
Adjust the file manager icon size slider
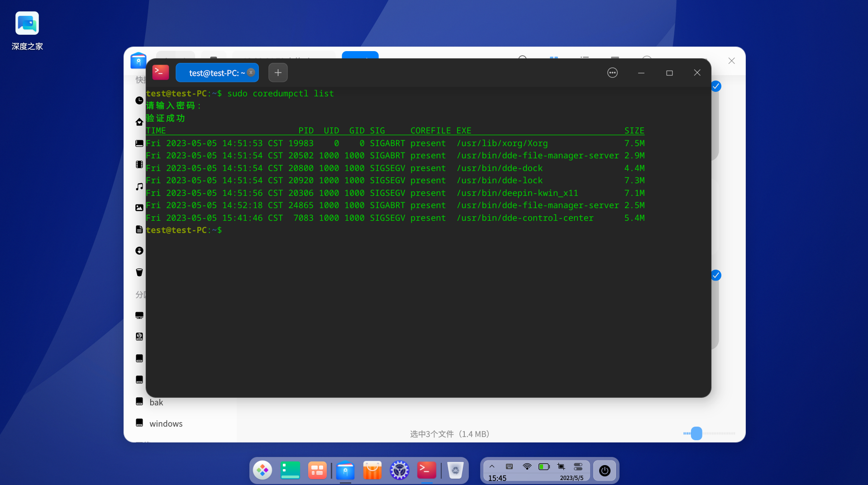696,433
